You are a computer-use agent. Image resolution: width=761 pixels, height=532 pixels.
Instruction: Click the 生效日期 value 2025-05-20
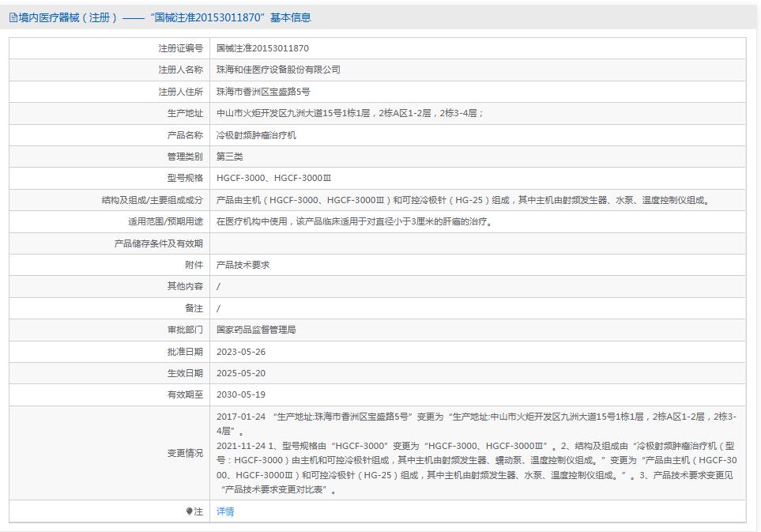point(239,372)
